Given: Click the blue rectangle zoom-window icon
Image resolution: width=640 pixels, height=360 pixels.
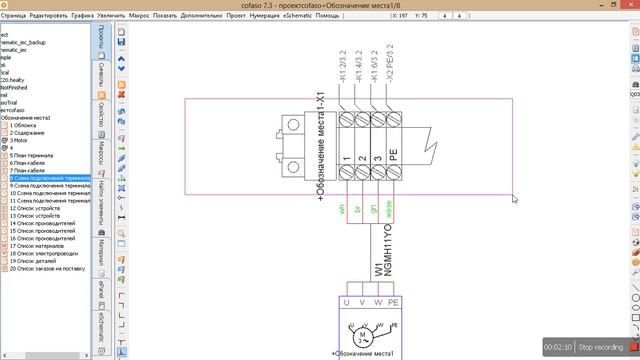Looking at the screenshot, I should tap(121, 244).
